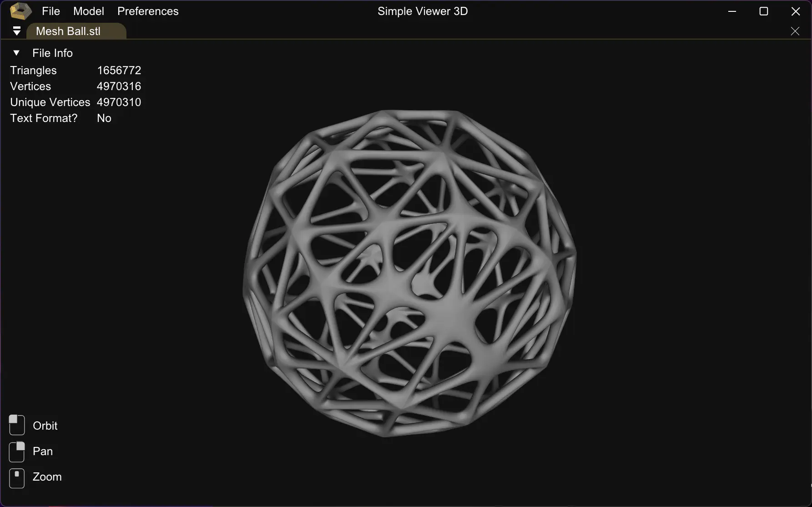Open the Preferences menu
This screenshot has width=812, height=507.
point(148,11)
